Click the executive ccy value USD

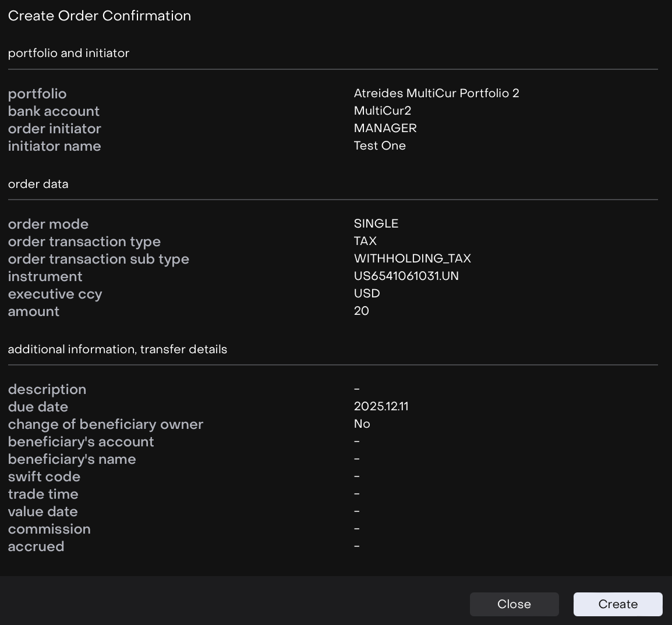click(367, 293)
